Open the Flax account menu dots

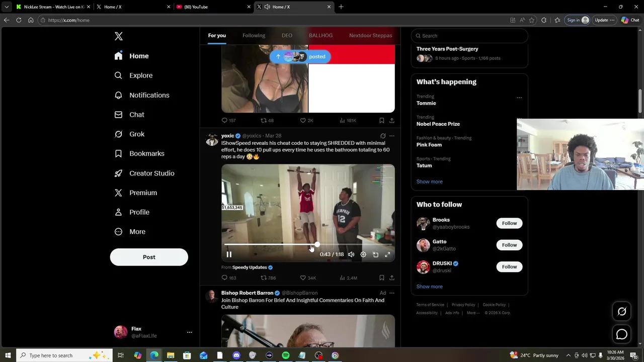click(x=189, y=332)
